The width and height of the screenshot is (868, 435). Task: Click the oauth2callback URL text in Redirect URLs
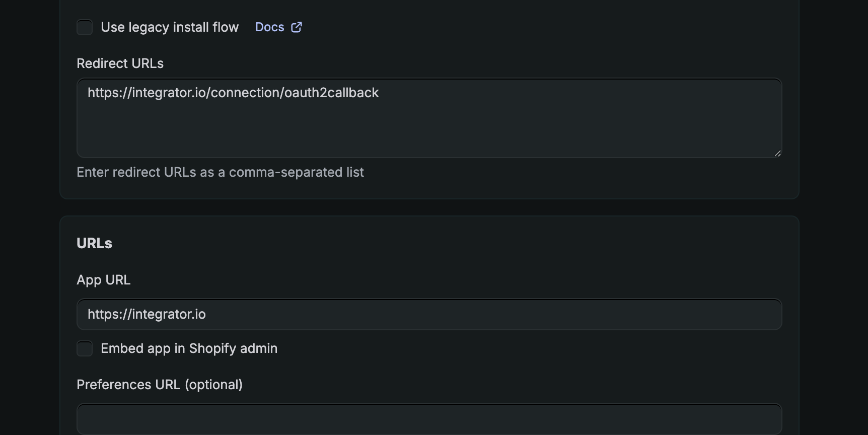click(x=233, y=93)
